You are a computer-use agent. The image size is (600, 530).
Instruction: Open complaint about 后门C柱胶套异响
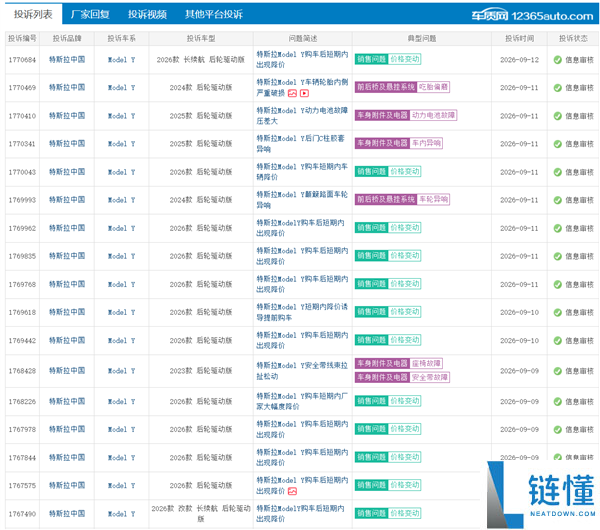coord(301,144)
